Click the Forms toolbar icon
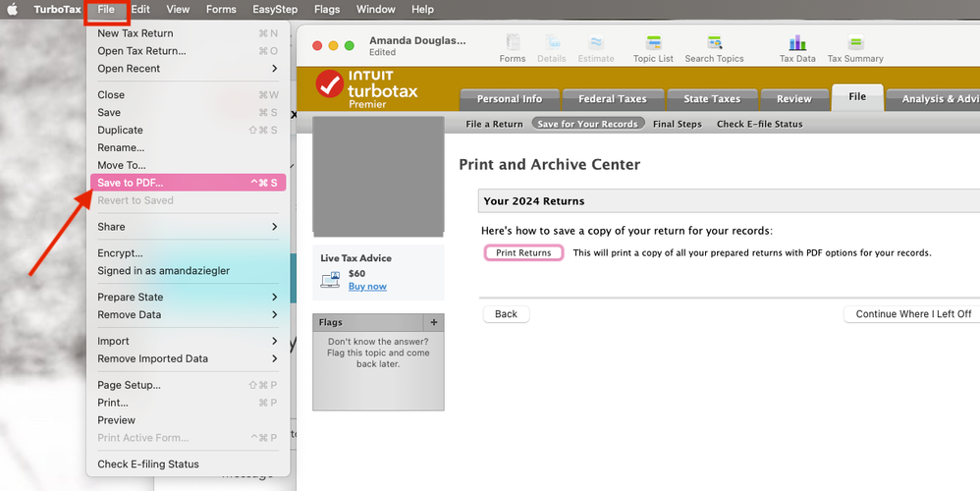The image size is (980, 491). (x=513, y=49)
